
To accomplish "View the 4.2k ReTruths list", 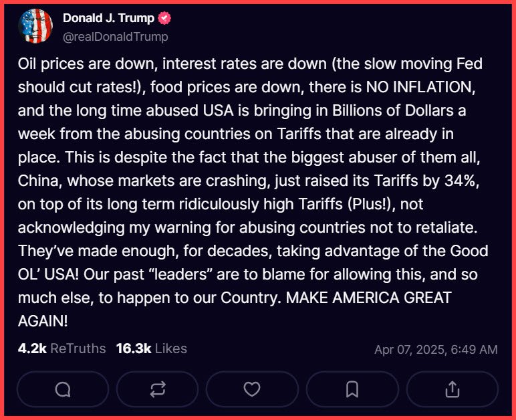I will [x=62, y=348].
